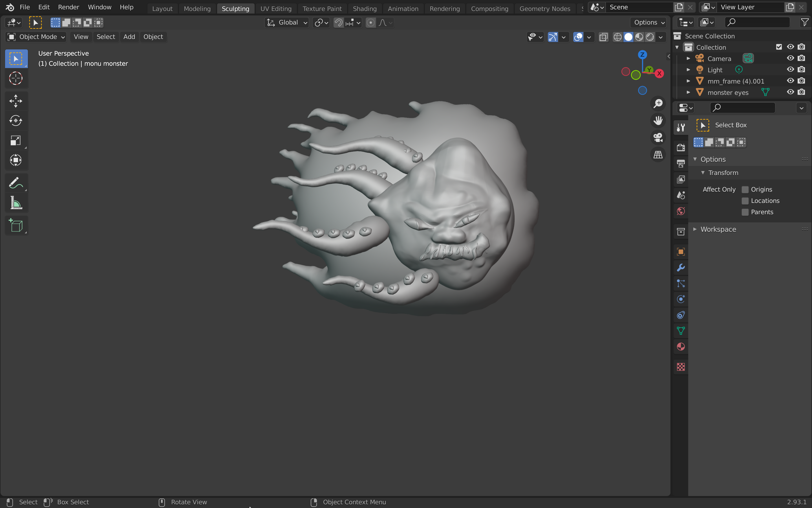Click the Pan view hand icon
Viewport: 812px width, 508px height.
658,120
